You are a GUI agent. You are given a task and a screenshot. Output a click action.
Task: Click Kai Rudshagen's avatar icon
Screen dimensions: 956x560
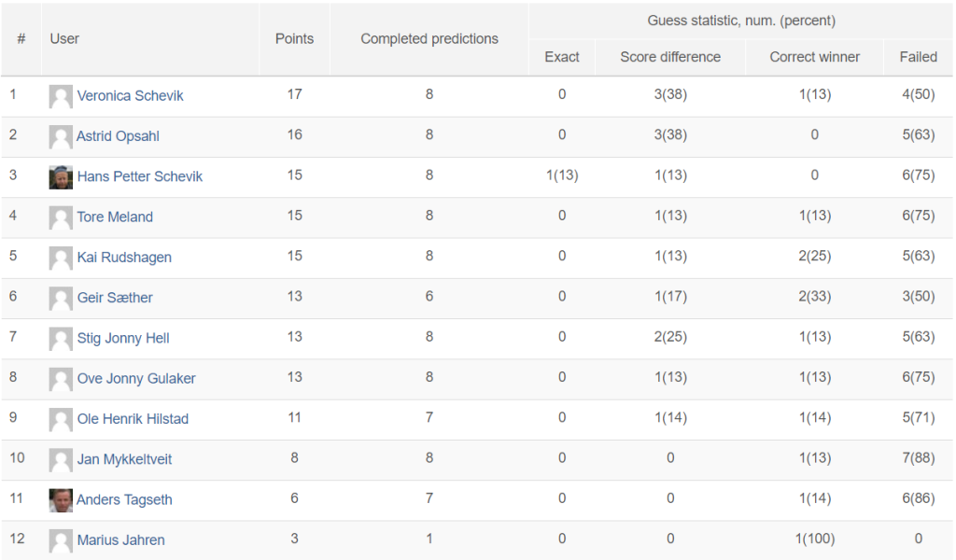[61, 258]
